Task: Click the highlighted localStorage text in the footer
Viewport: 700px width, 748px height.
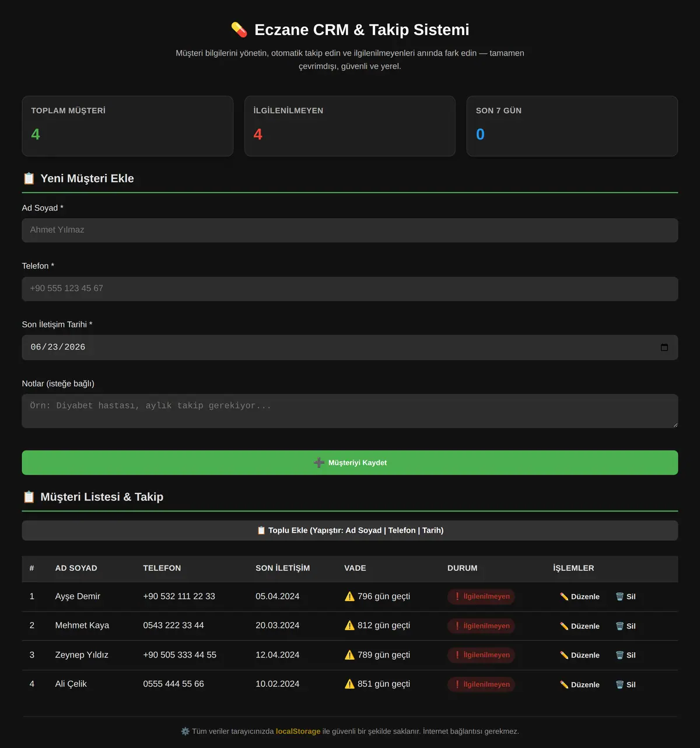Action: [298, 731]
